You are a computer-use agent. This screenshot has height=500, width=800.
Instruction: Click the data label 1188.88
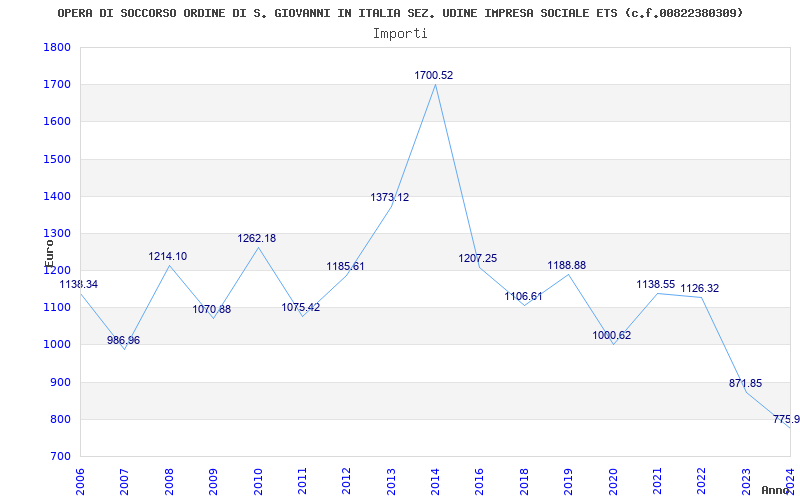pos(566,266)
